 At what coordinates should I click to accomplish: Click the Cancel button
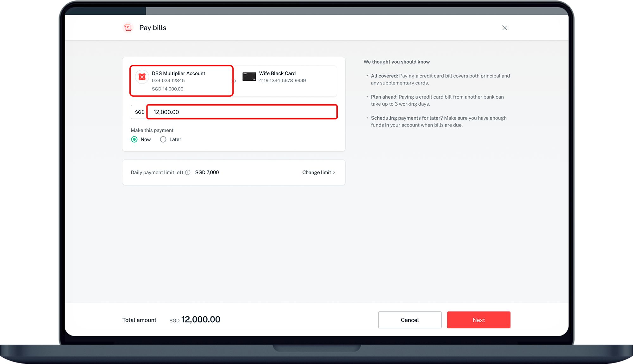pyautogui.click(x=410, y=320)
